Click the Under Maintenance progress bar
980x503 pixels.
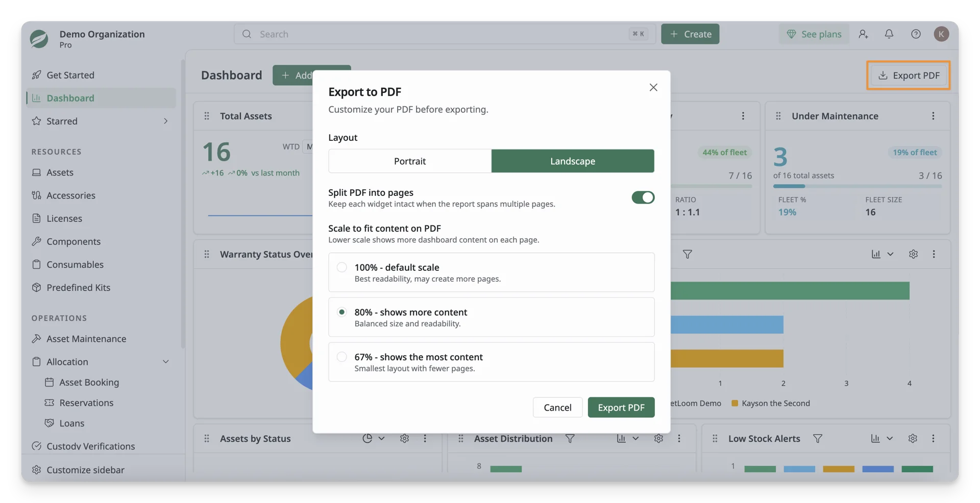pyautogui.click(x=857, y=187)
